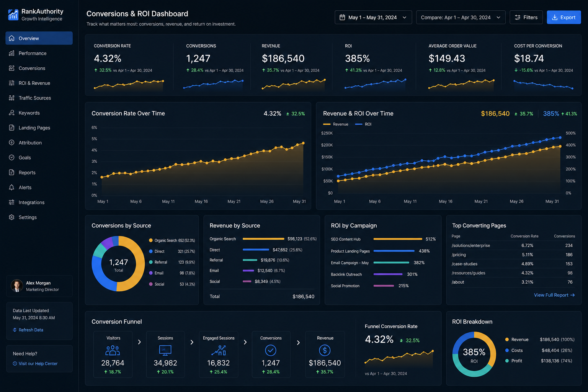Click the Attribution sidebar icon
This screenshot has width=588, height=392.
point(11,143)
